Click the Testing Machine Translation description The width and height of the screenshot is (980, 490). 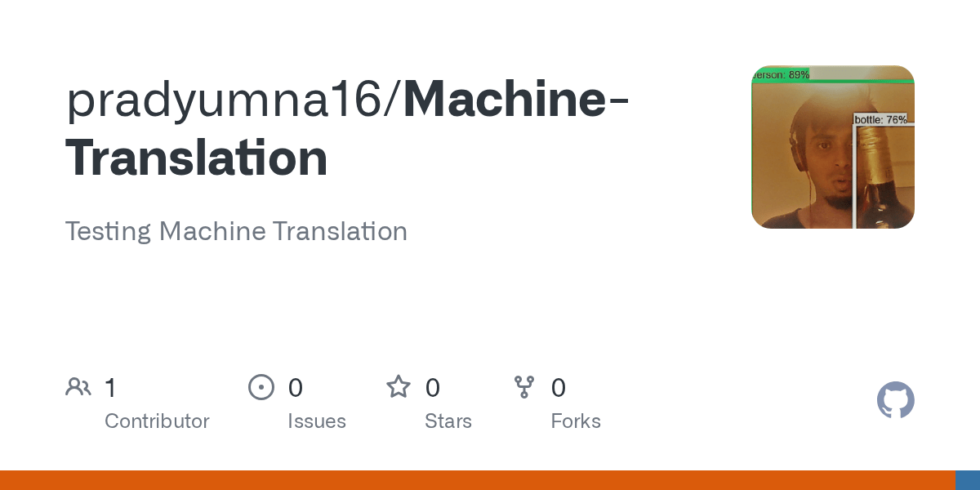pos(236,231)
